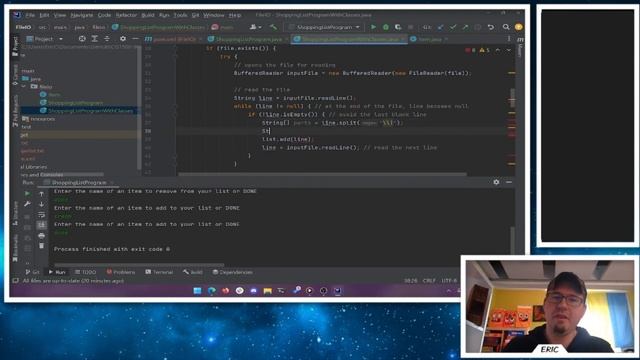Select the resources folder in the project tree
640x360 pixels.
[39, 119]
